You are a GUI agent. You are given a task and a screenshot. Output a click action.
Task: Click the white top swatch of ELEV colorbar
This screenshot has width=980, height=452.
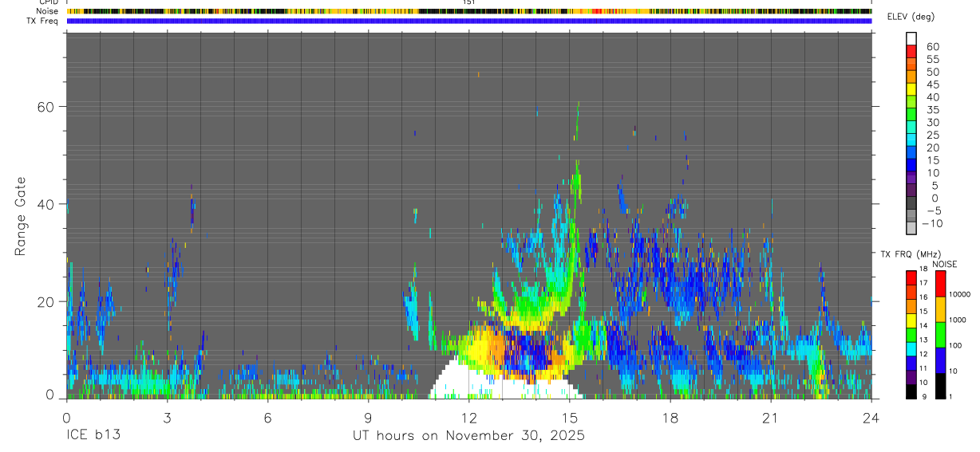pos(911,37)
